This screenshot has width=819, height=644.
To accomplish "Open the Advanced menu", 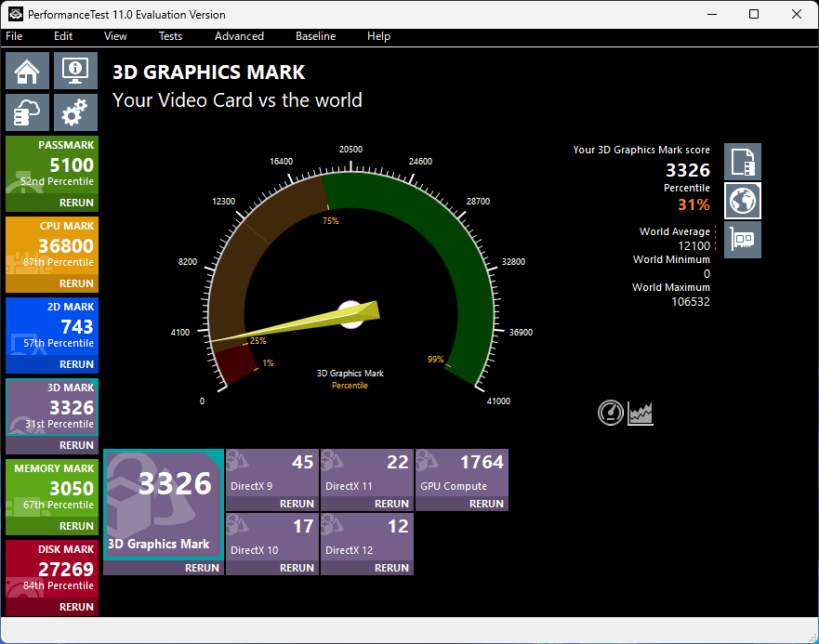I will 239,36.
